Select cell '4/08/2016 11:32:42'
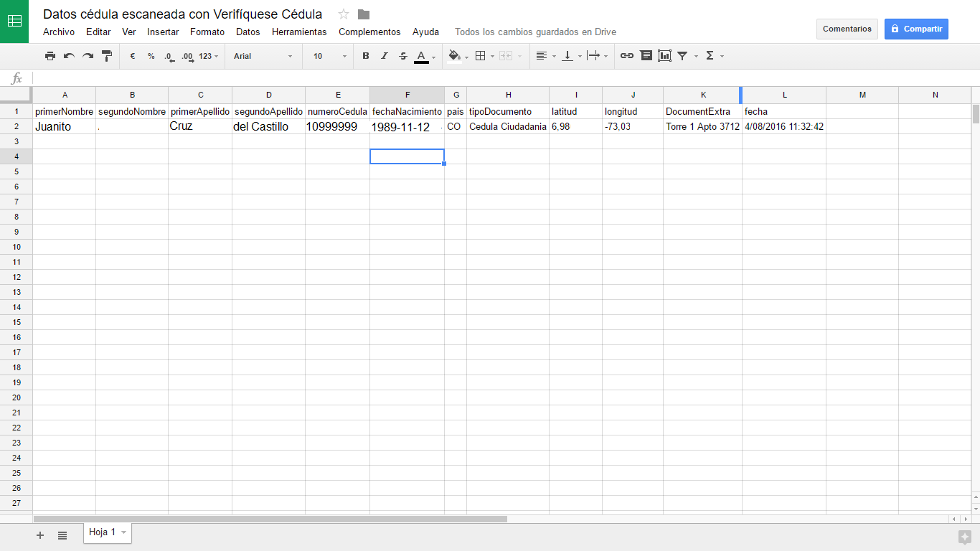 click(784, 126)
